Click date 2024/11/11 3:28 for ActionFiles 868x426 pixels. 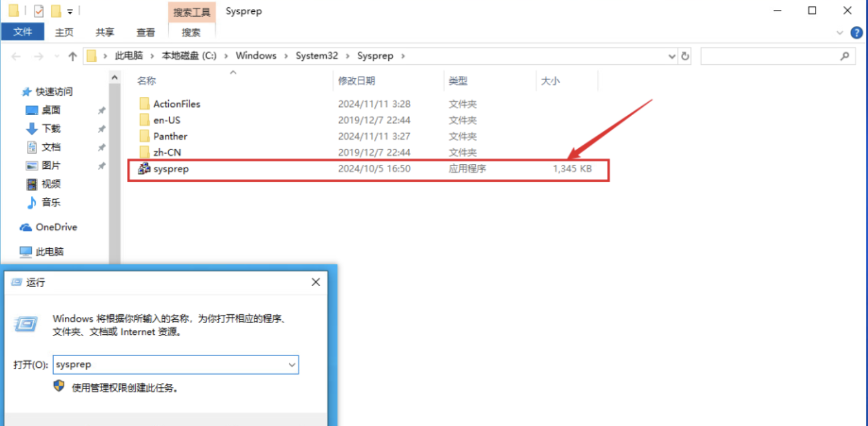click(x=374, y=103)
